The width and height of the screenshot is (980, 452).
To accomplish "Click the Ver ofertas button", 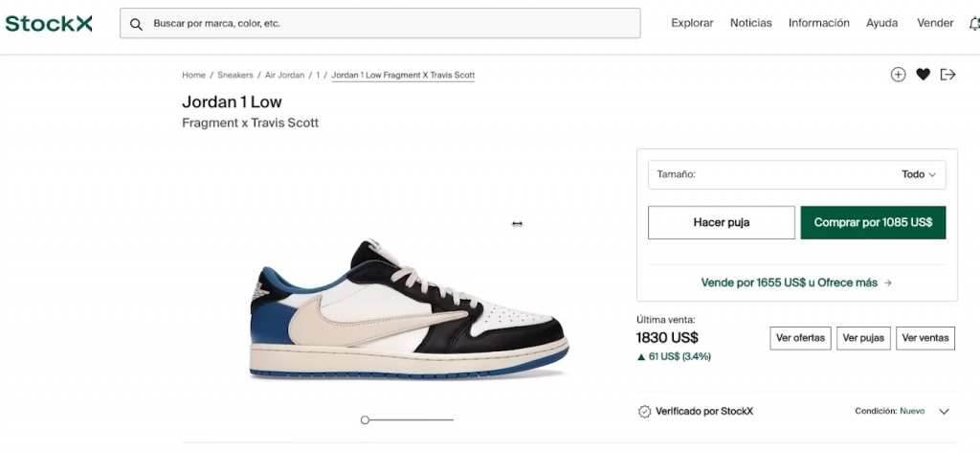I will (800, 338).
